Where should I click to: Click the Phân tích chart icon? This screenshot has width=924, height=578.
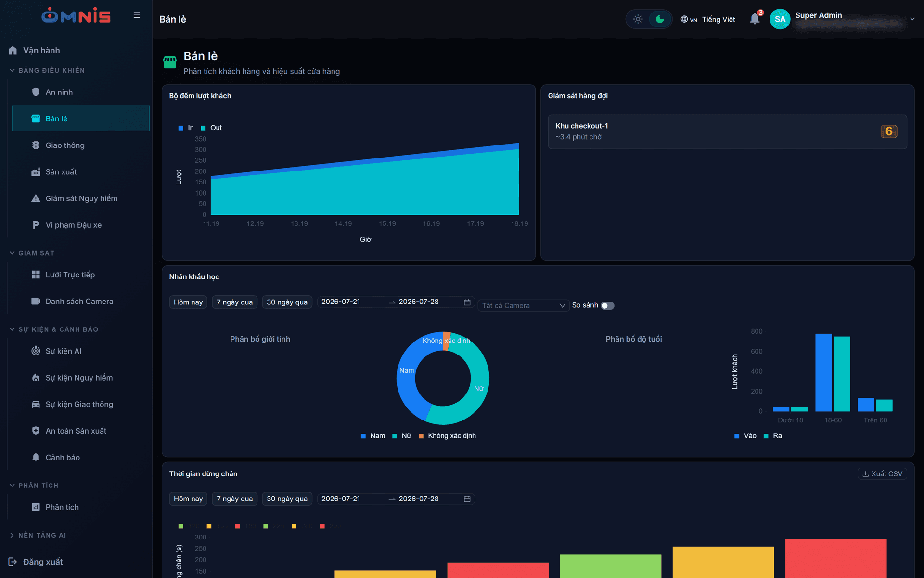coord(36,507)
